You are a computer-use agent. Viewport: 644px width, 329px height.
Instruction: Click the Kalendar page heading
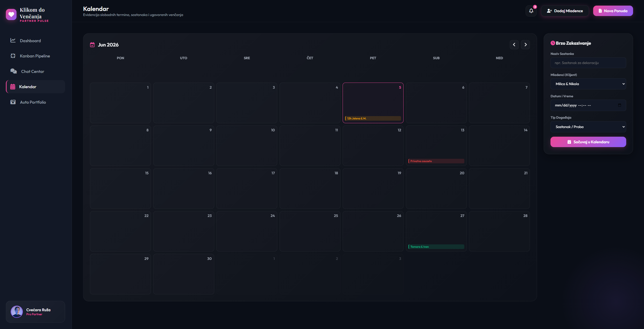point(96,9)
